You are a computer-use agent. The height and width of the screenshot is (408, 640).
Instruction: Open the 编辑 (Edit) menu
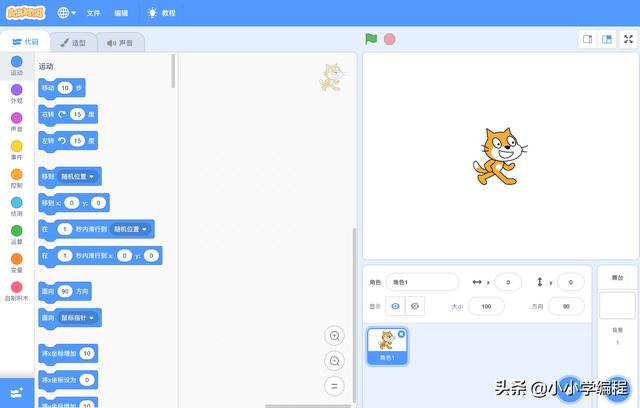pyautogui.click(x=121, y=13)
